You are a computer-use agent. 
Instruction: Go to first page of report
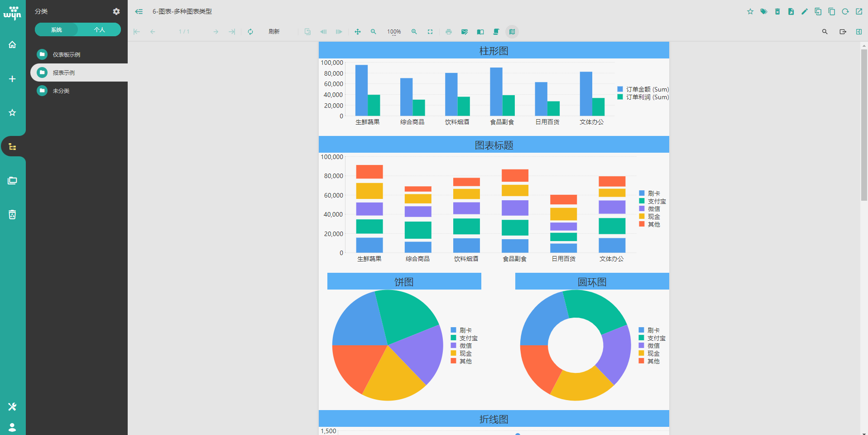pyautogui.click(x=137, y=32)
